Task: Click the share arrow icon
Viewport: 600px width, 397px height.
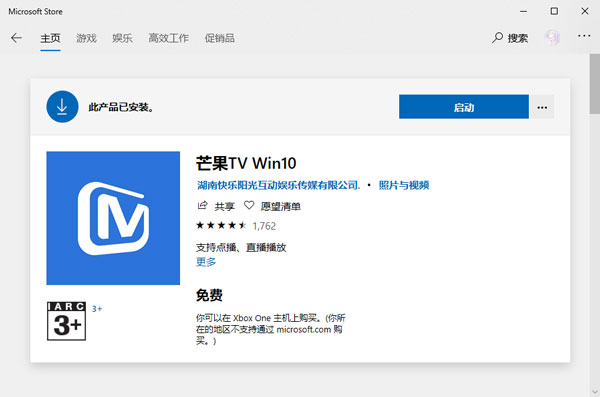Action: pyautogui.click(x=202, y=206)
